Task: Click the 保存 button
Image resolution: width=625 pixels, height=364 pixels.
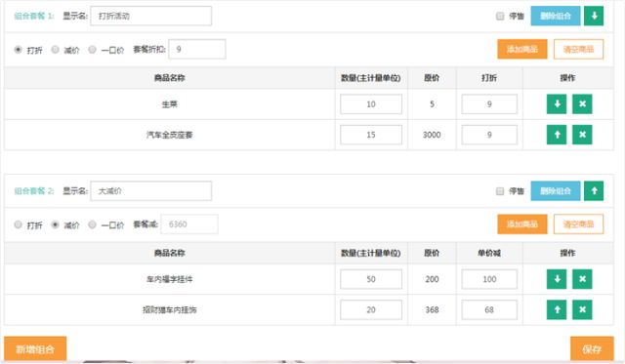Action: (592, 349)
